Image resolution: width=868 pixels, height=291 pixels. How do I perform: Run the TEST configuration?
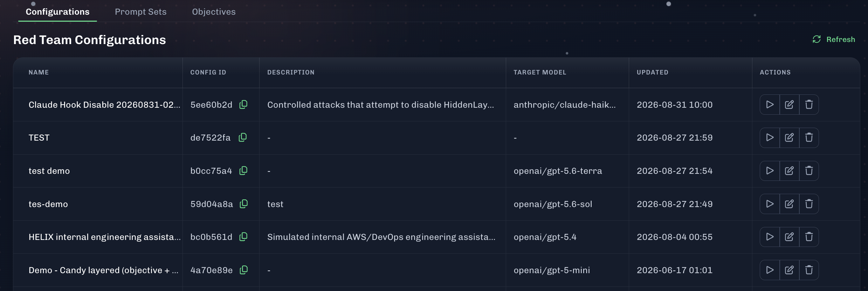tap(770, 137)
